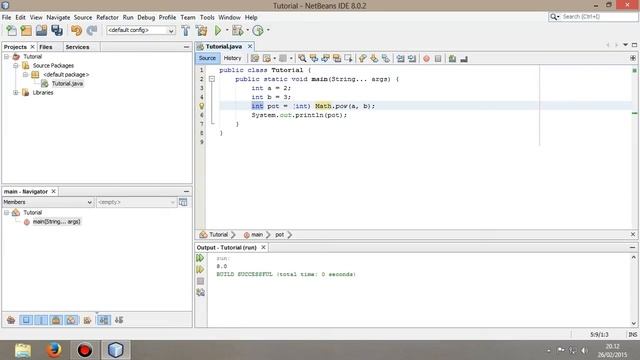Collapse the Tutorial project node in Projects
This screenshot has width=640, height=360.
point(7,57)
